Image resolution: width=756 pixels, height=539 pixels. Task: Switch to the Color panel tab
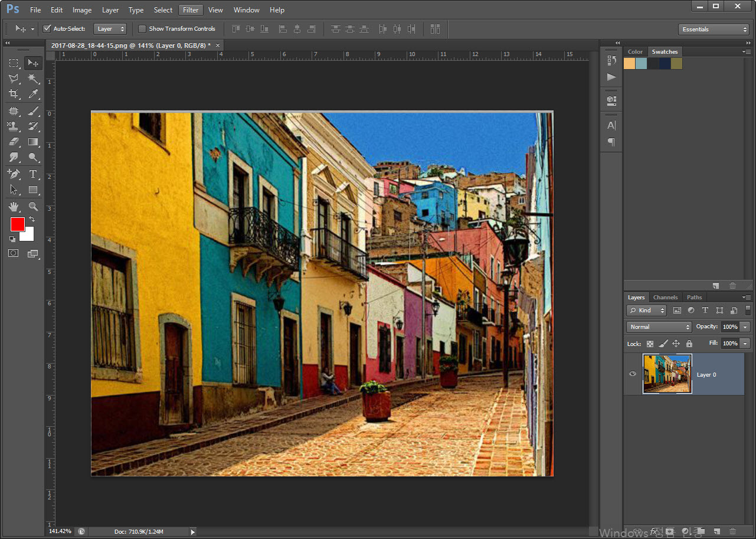pos(635,52)
